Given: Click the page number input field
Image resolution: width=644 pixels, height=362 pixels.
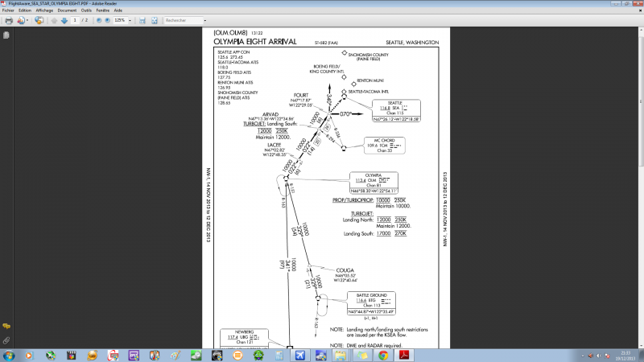Looking at the screenshot, I should point(74,20).
